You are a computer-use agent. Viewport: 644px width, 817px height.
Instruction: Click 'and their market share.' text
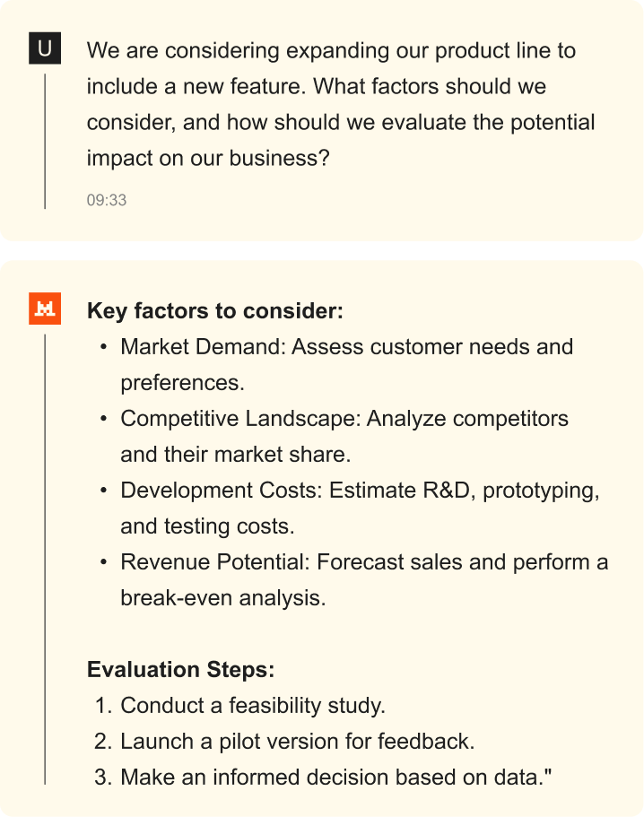[x=235, y=455]
